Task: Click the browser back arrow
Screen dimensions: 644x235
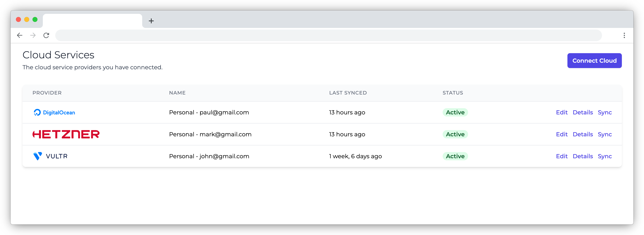Action: pos(20,35)
